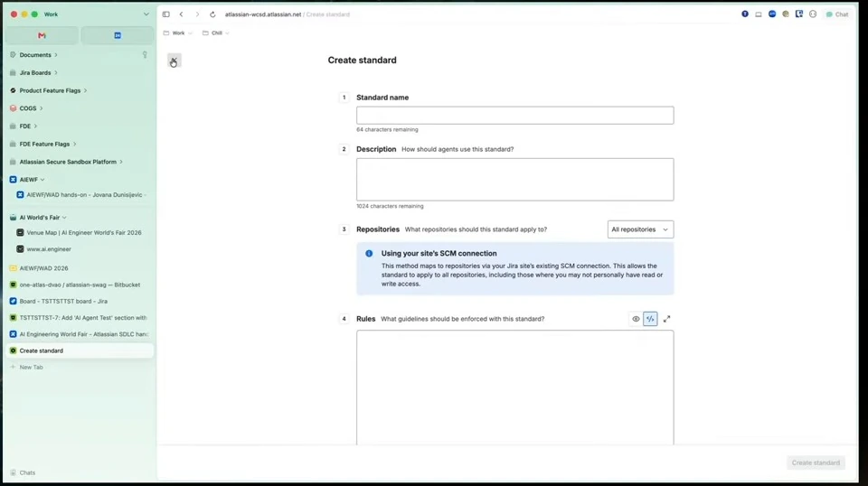
Task: Click the dark blue square extension icon
Action: (798, 14)
